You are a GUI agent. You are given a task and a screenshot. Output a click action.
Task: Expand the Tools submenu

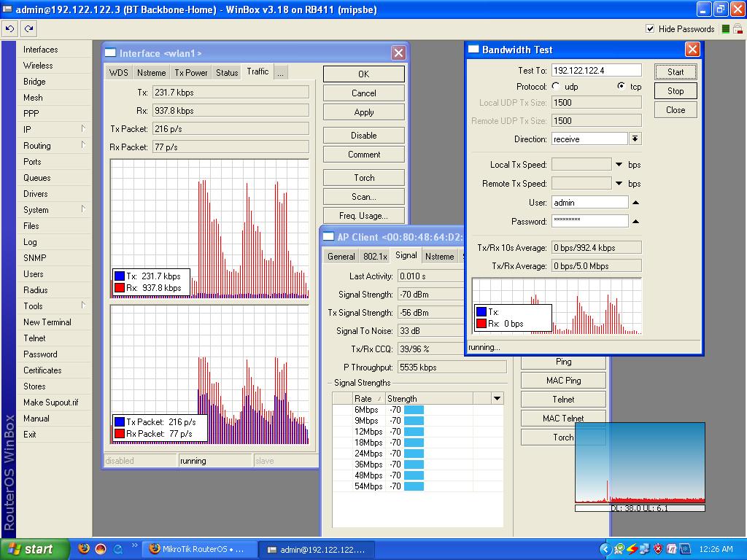click(x=83, y=306)
